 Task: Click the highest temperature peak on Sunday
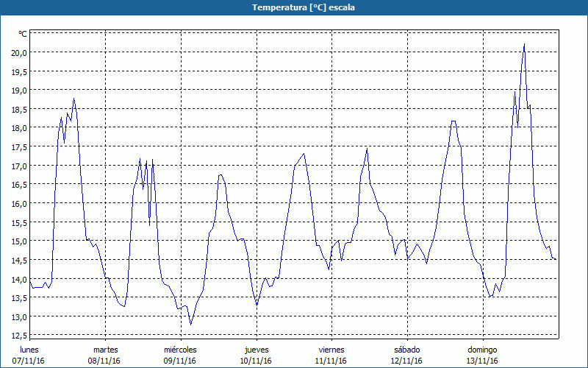(x=524, y=45)
